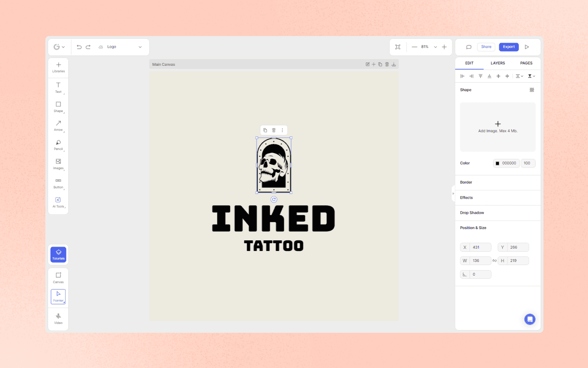
Task: Expand the Logo canvas size dropdown
Action: click(x=140, y=47)
